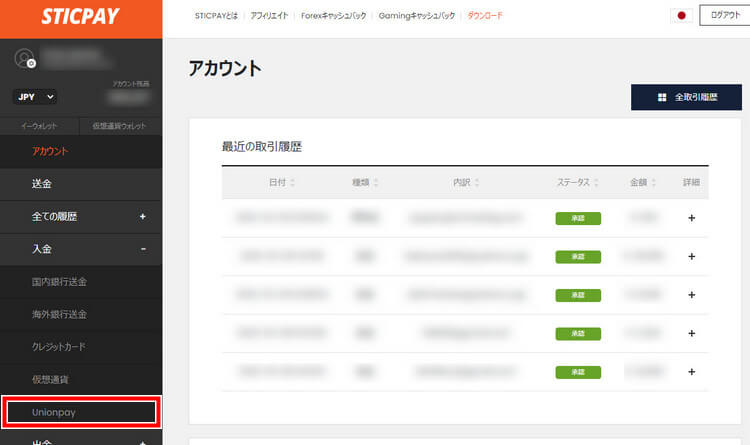Expand details of third transaction row
The image size is (750, 445).
click(x=692, y=295)
